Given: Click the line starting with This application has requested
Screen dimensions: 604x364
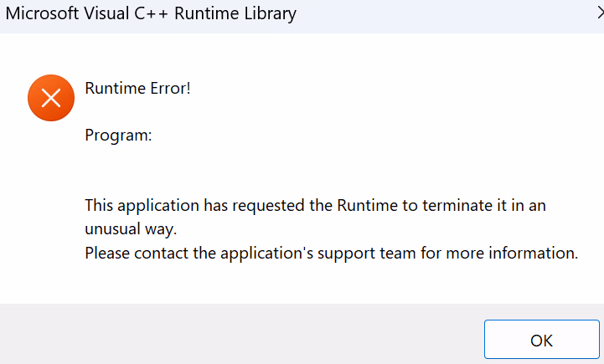Looking at the screenshot, I should point(315,206).
